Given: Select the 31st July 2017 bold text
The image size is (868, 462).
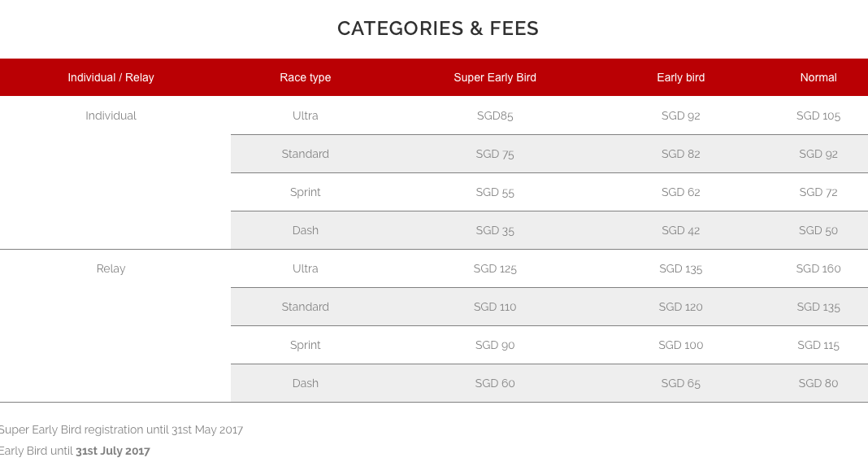Looking at the screenshot, I should point(113,451).
